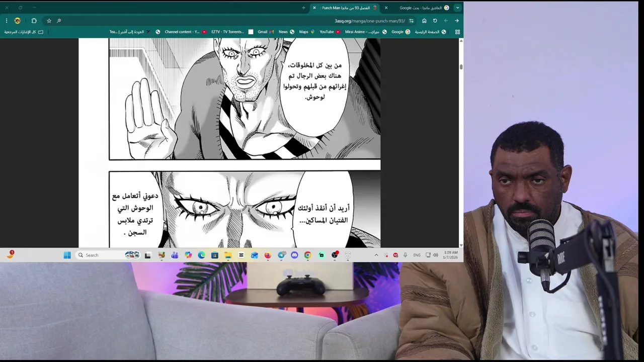Screen dimensions: 644x362
Task: Open the Gmail bookmark
Action: coord(266,32)
